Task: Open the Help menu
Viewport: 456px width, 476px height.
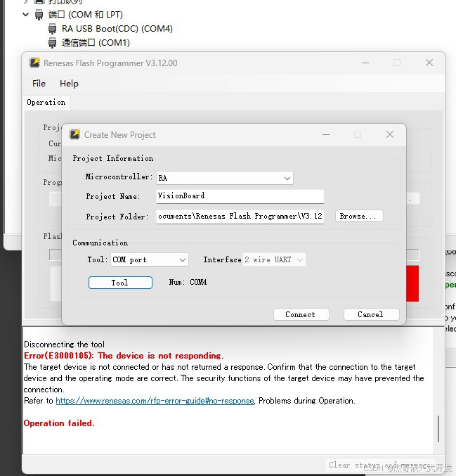Action: pyautogui.click(x=69, y=84)
